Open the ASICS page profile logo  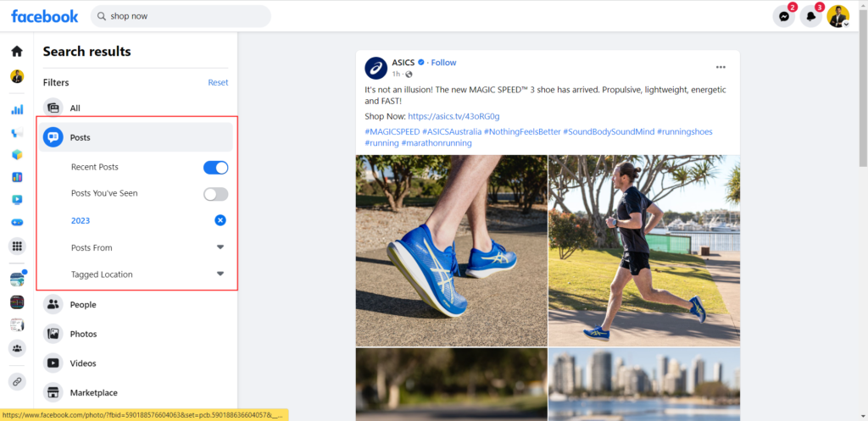pos(376,68)
